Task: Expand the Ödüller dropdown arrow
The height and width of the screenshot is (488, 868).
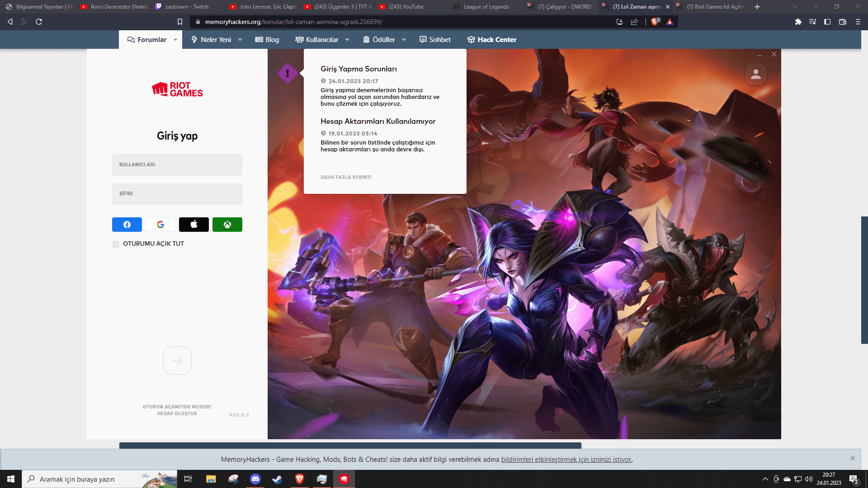Action: [404, 40]
